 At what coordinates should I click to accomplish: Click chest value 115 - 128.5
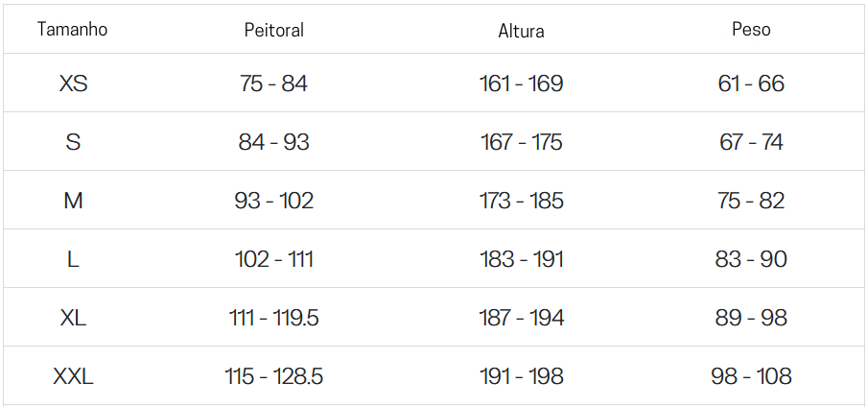coord(274,376)
